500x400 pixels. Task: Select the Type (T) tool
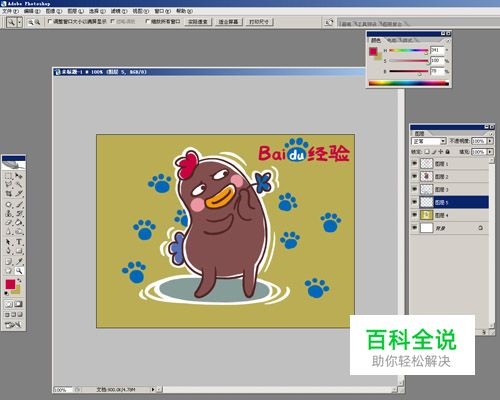[x=19, y=242]
